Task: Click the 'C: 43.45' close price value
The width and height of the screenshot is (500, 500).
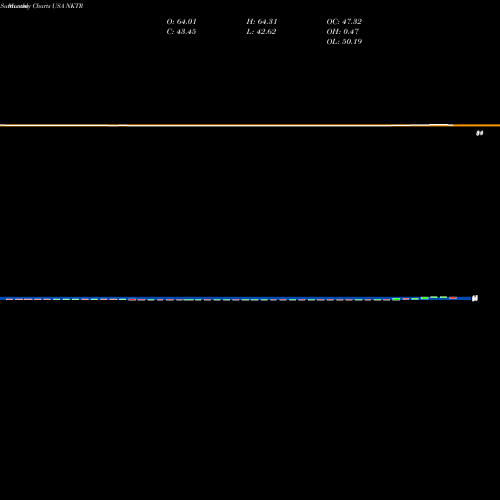Action: point(181,32)
